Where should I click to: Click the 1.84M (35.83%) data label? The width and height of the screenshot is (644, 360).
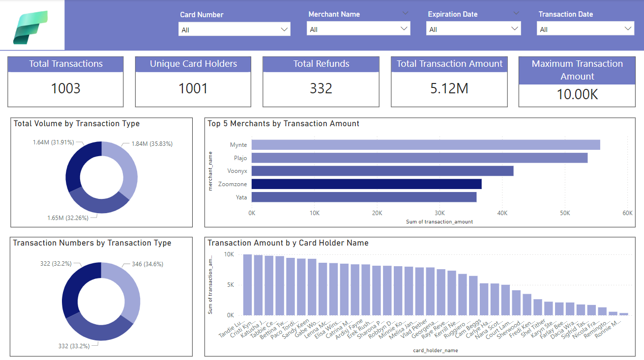pyautogui.click(x=152, y=144)
